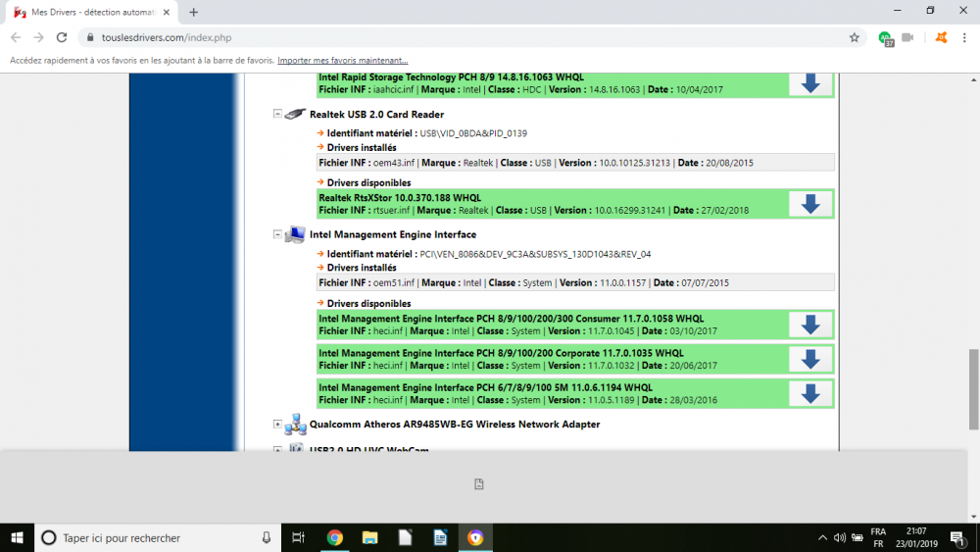Screen dimensions: 980x552
Task: Open Intel Rapid Storage Technology 14.8.16.1063 title
Action: click(x=451, y=76)
